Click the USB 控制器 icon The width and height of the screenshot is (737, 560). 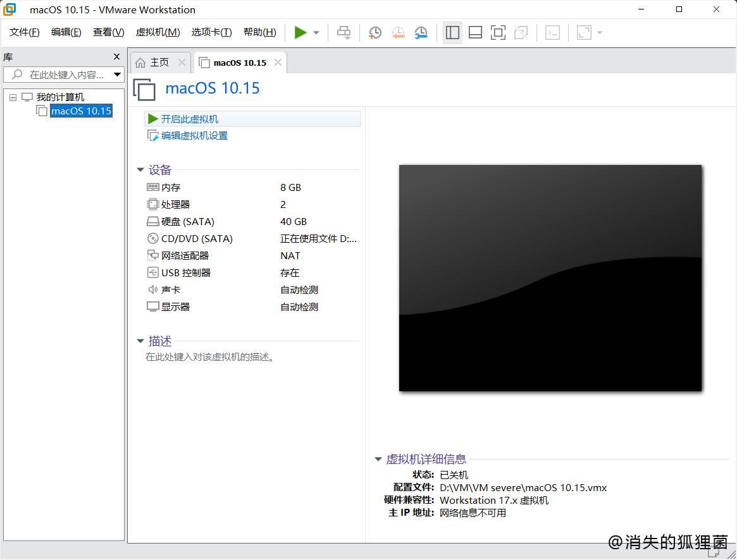pyautogui.click(x=152, y=272)
